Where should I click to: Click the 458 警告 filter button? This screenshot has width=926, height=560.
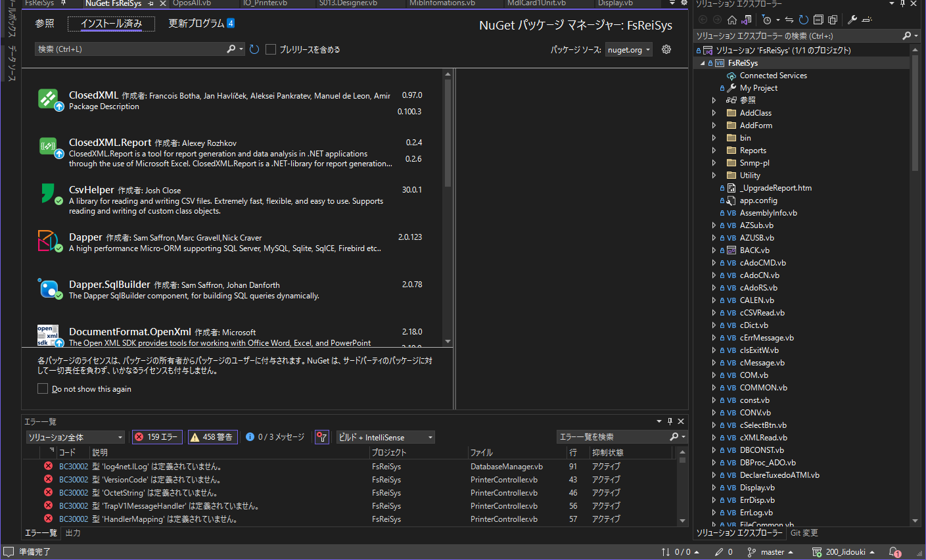coord(212,436)
